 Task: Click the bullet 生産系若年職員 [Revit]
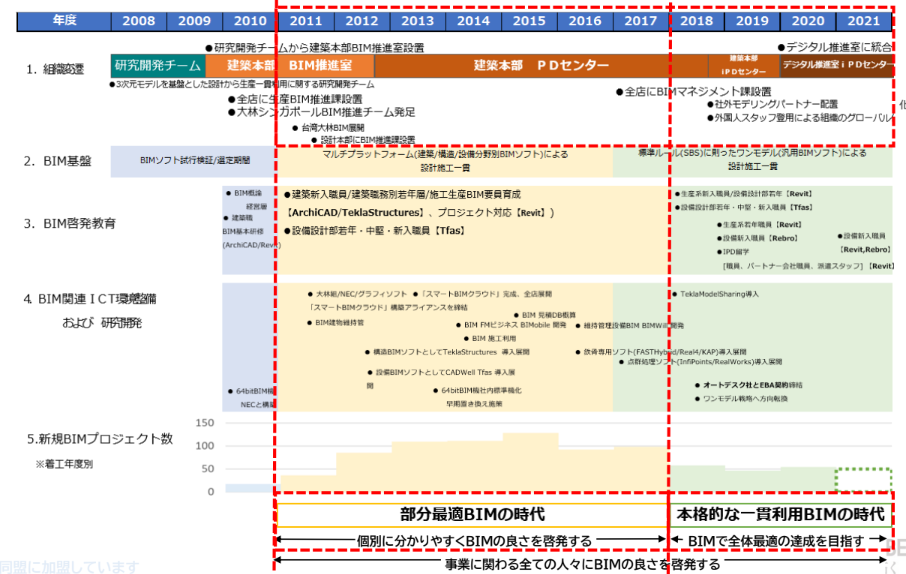759,224
